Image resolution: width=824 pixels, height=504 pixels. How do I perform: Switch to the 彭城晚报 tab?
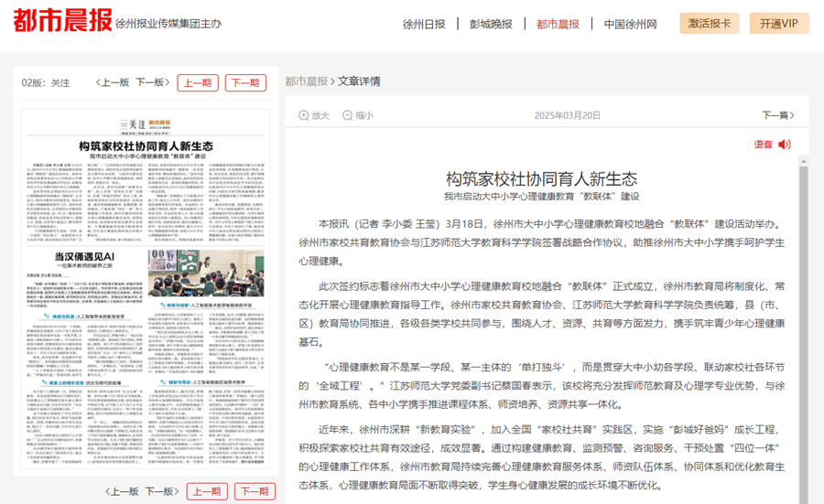tap(491, 25)
